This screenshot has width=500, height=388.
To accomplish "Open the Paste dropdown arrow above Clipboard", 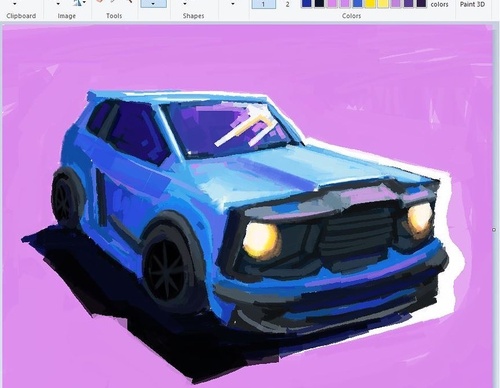I will 15,4.
